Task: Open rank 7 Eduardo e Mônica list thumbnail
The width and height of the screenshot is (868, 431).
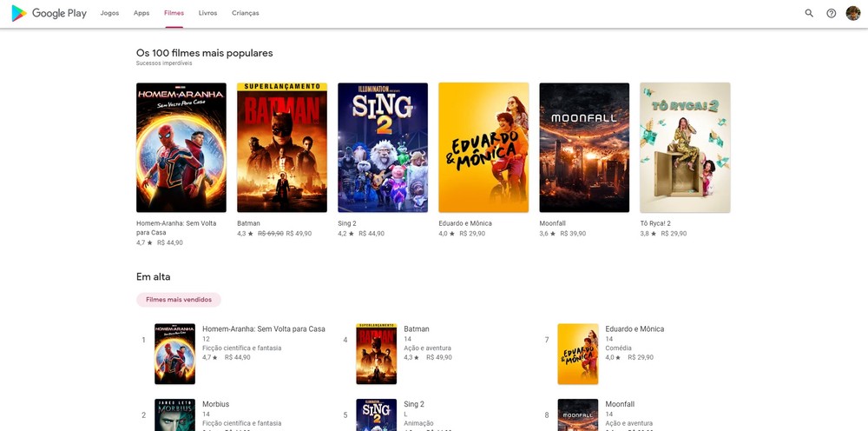Action: tap(578, 354)
